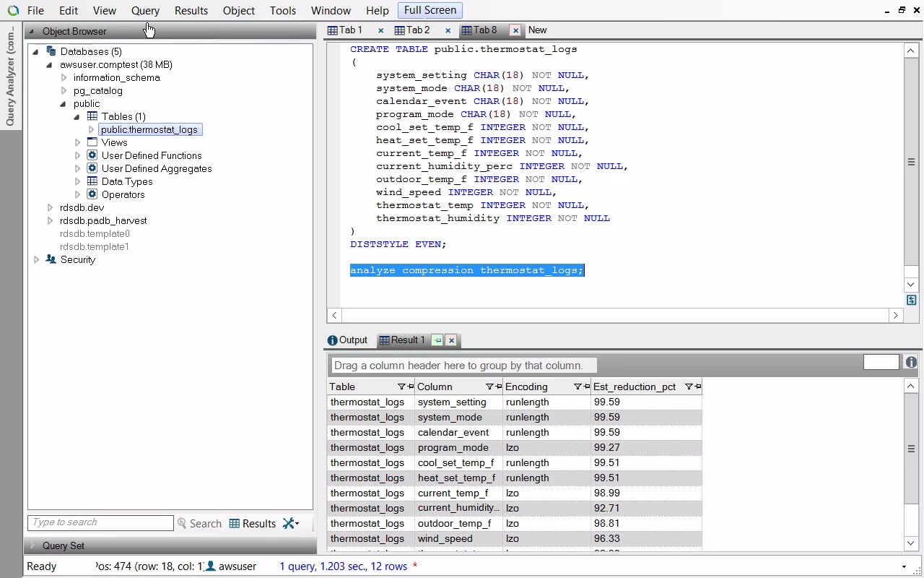Collapse the Tables (1) tree node
Image resolution: width=924 pixels, height=578 pixels.
[77, 117]
